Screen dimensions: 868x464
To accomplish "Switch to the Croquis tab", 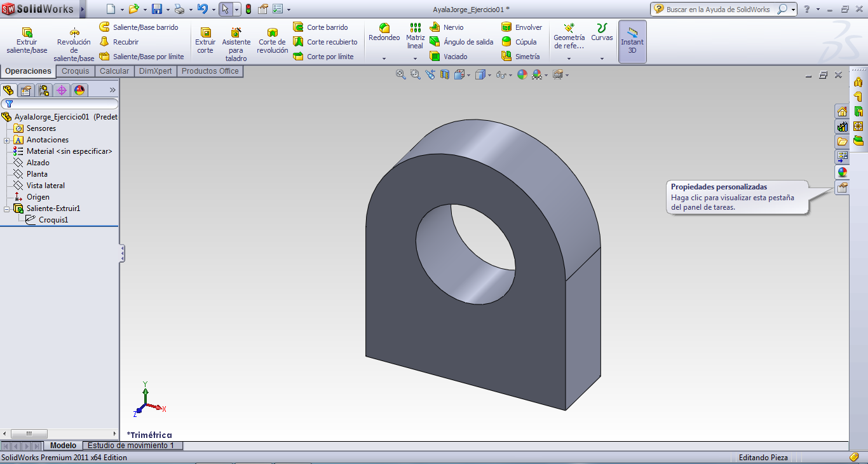I will coord(75,71).
